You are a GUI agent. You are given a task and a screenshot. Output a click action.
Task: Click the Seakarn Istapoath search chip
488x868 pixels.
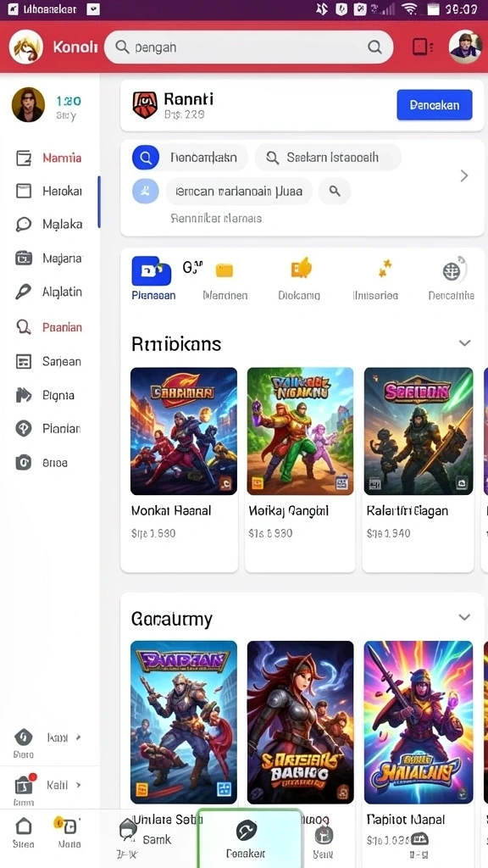[328, 158]
